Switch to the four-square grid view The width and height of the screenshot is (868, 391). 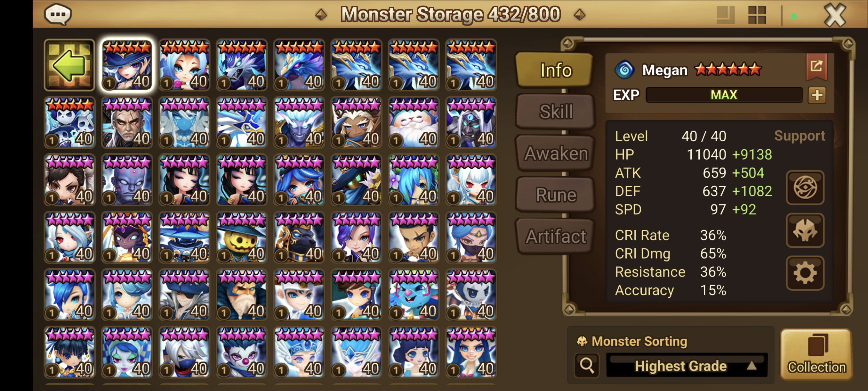click(x=757, y=15)
